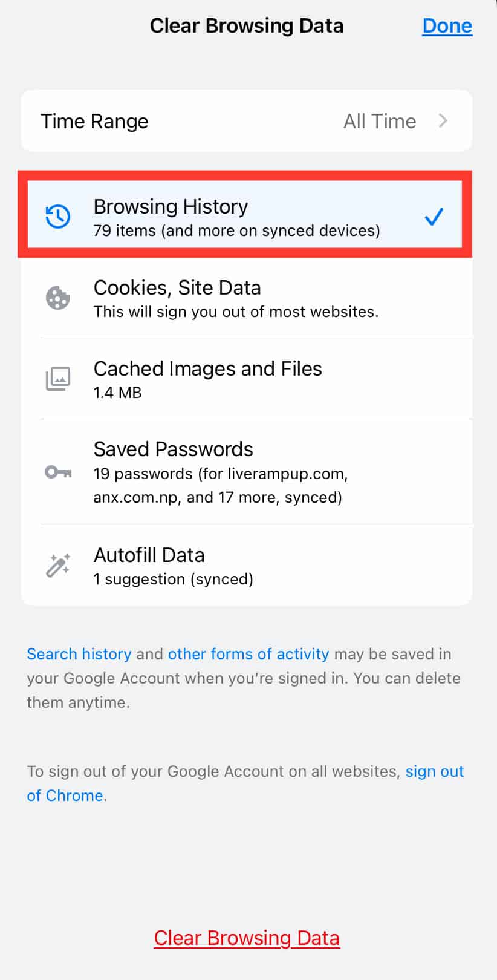This screenshot has height=980, width=497.
Task: Uncheck the blue Browsing History checkmark
Action: (x=434, y=217)
